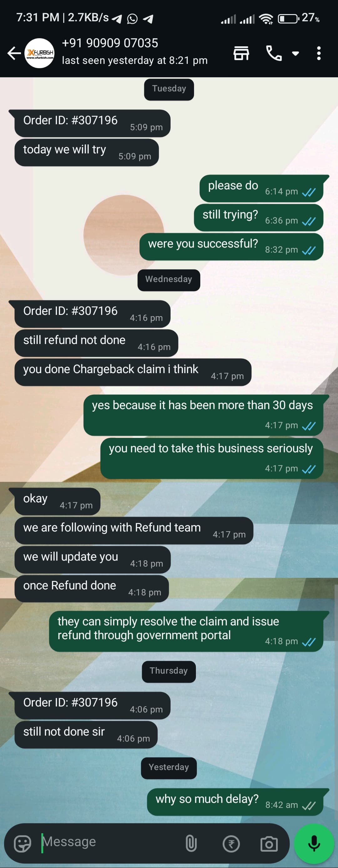Select 'we are following with Refund team' message
Viewport: 338px width, 868px height.
click(x=134, y=530)
